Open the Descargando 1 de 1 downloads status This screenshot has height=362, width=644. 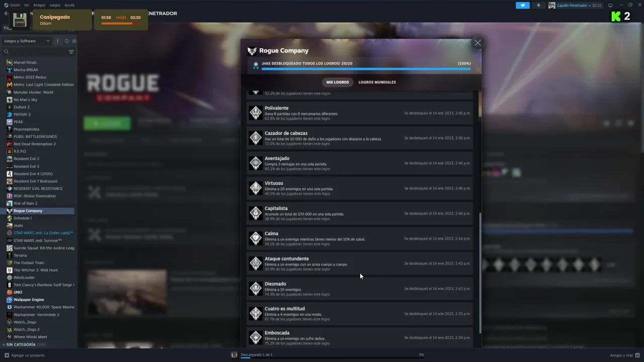(257, 355)
